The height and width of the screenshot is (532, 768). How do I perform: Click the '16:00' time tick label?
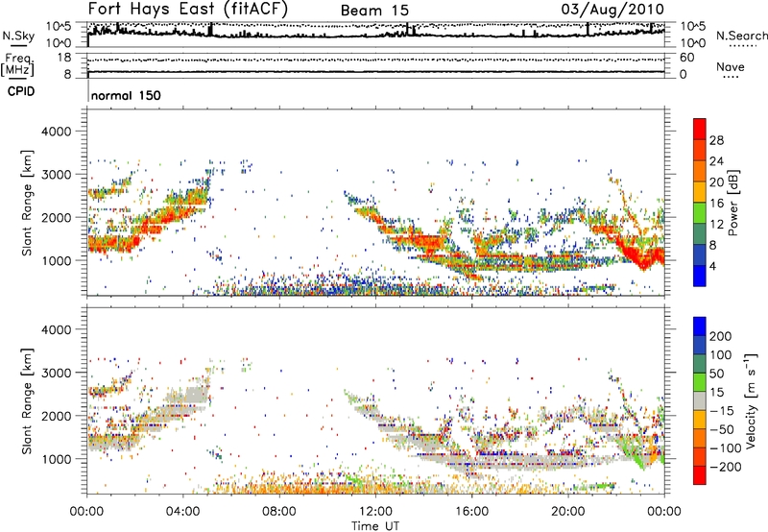click(471, 512)
